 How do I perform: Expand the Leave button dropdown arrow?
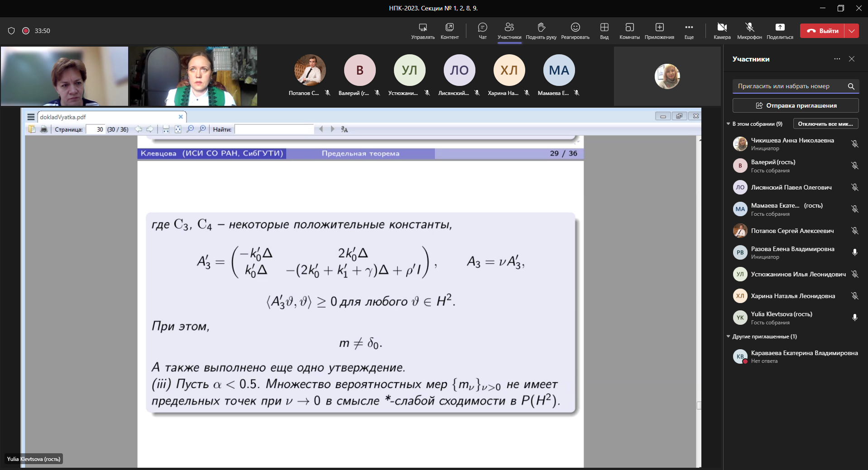(x=852, y=31)
